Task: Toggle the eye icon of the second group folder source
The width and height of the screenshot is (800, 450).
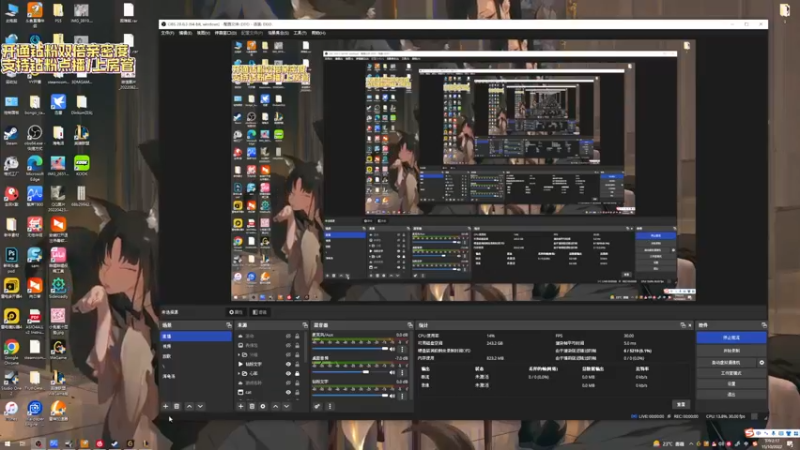Action: (x=288, y=373)
